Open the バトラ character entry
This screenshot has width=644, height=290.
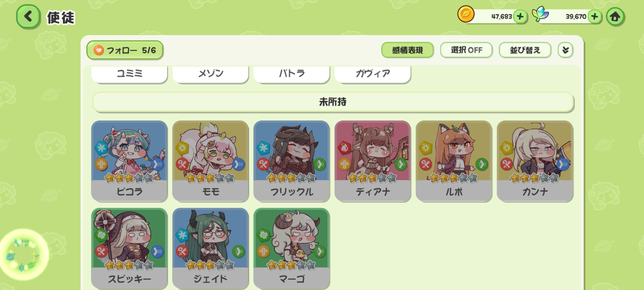(x=292, y=74)
